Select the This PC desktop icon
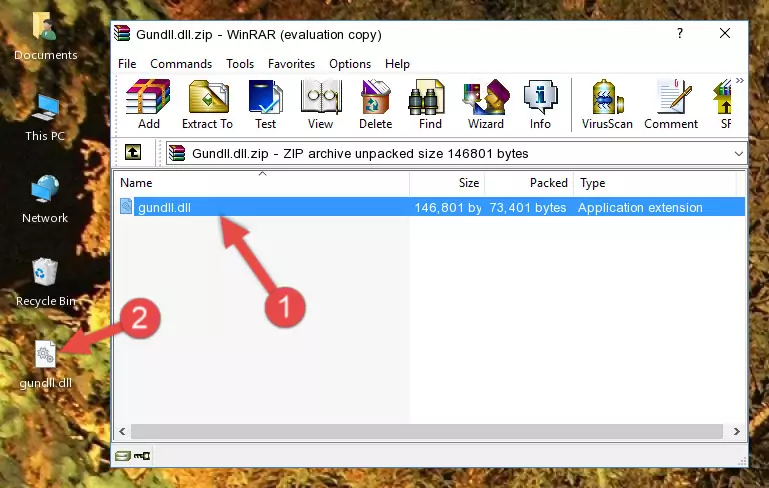769x488 pixels. pyautogui.click(x=45, y=117)
